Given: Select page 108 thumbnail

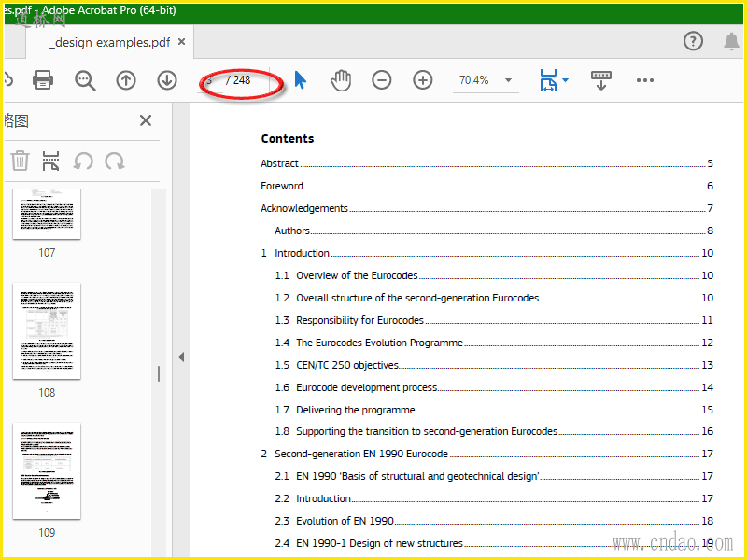Looking at the screenshot, I should [47, 331].
